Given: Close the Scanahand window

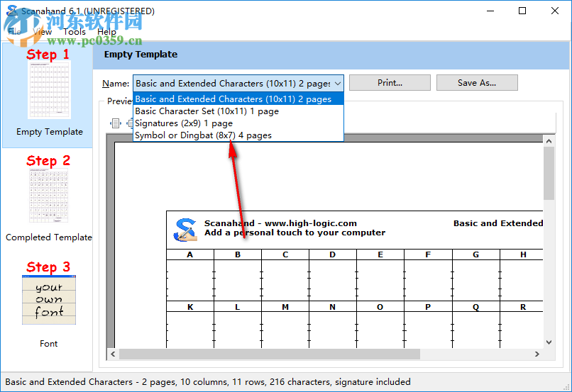Looking at the screenshot, I should tap(555, 11).
